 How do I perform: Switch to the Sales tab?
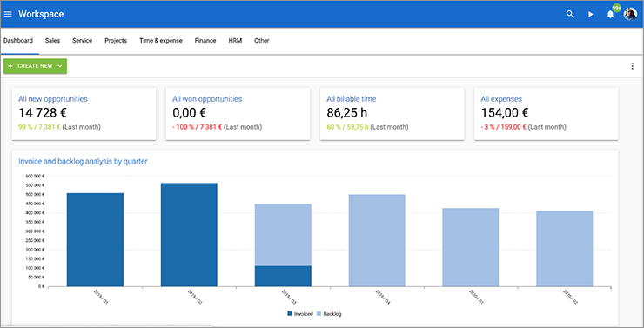click(x=52, y=41)
